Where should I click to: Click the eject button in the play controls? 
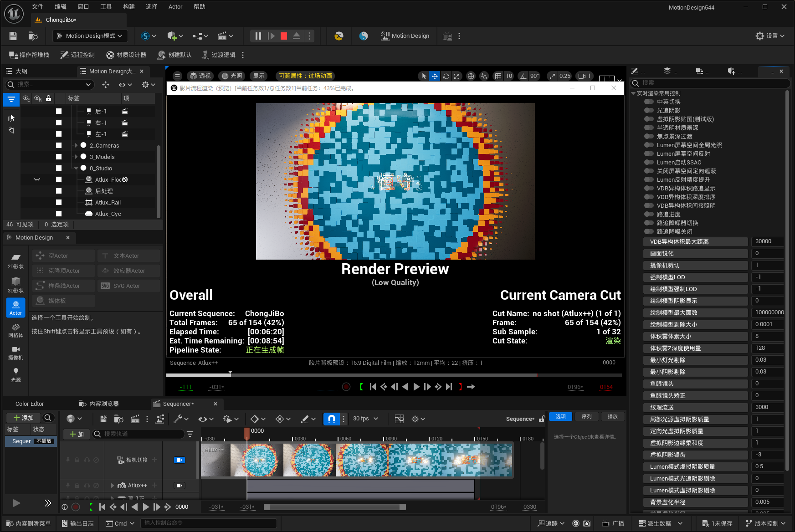[297, 36]
